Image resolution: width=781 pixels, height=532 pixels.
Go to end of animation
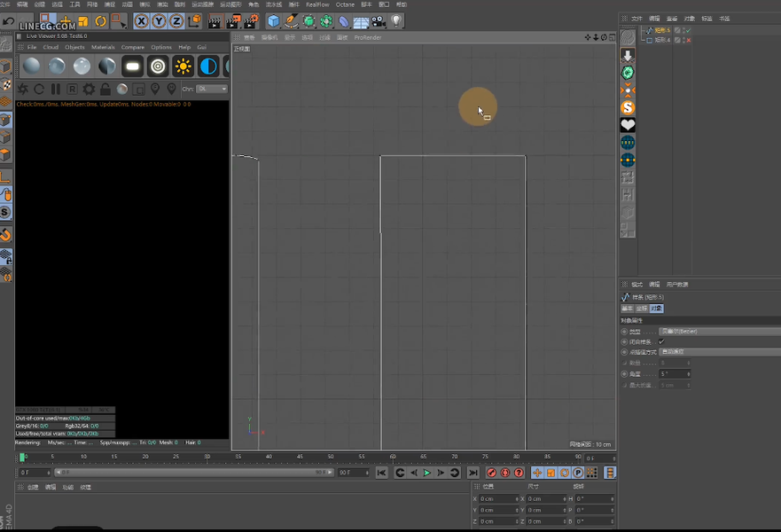pos(473,473)
